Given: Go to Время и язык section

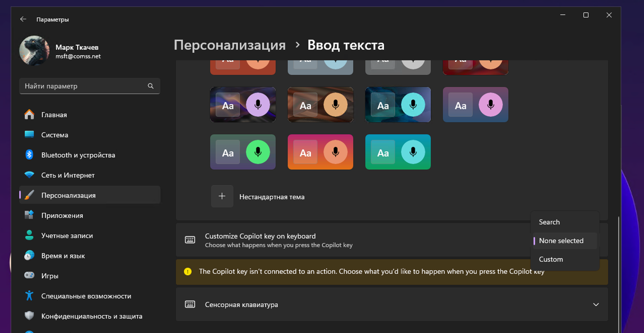Looking at the screenshot, I should pos(63,256).
